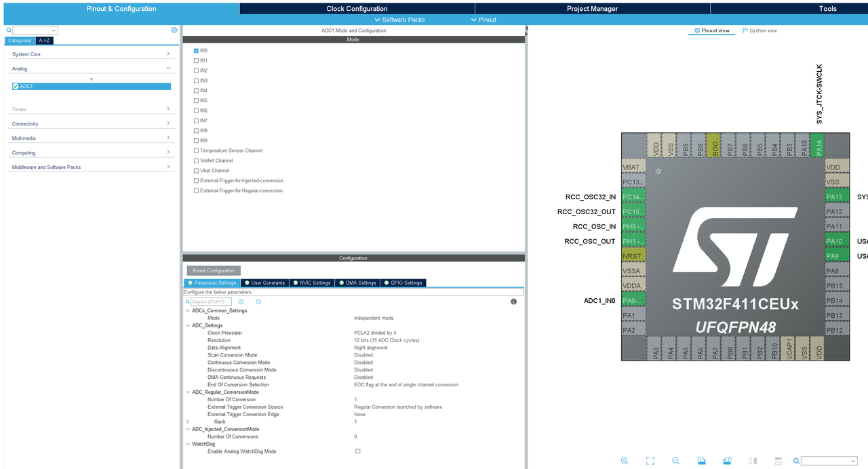Show peripherals sorted A->Z
The image size is (868, 469).
(44, 41)
